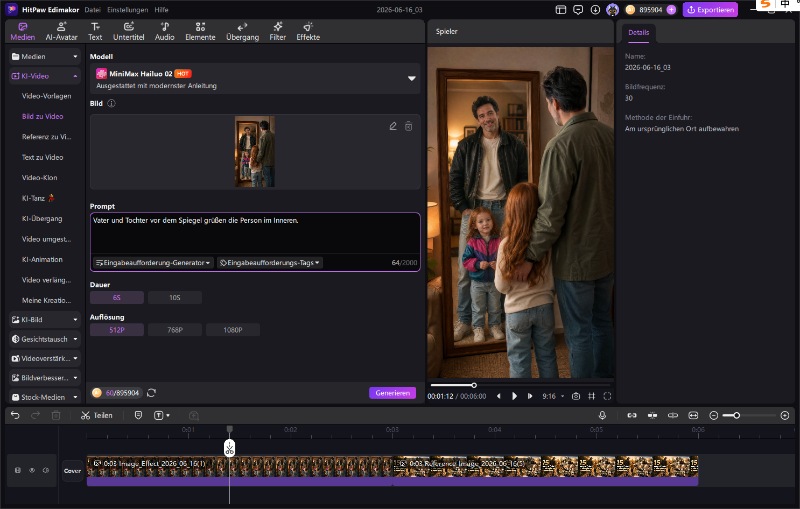
Task: Open the Eingabeaufforderungs-Tags dropdown
Action: pos(269,263)
